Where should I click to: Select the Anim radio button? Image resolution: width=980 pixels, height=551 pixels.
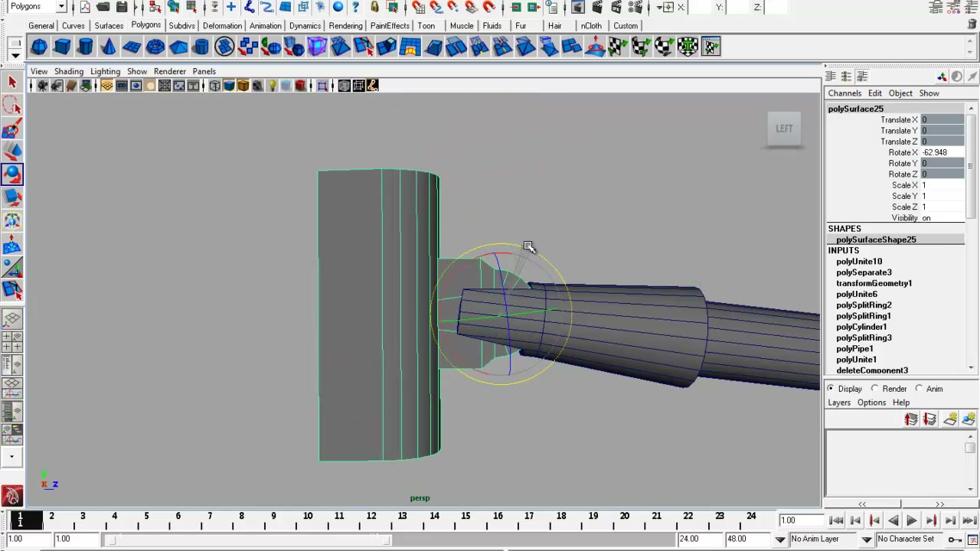(920, 389)
